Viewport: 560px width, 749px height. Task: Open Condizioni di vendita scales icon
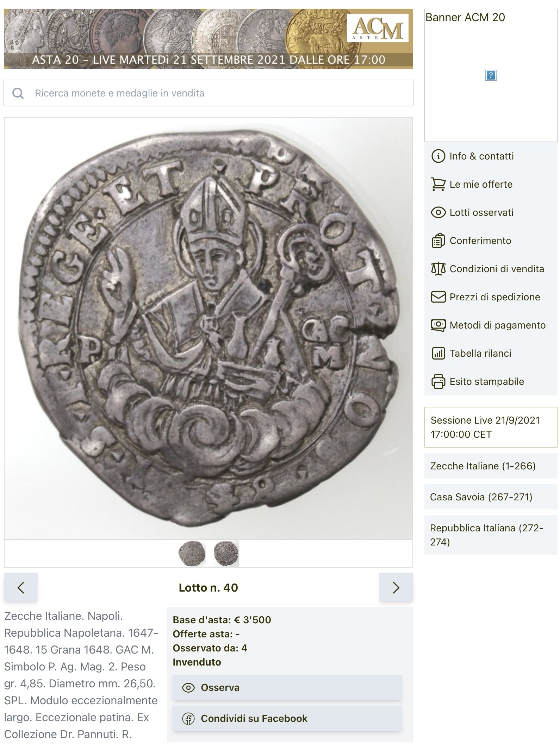coord(438,269)
